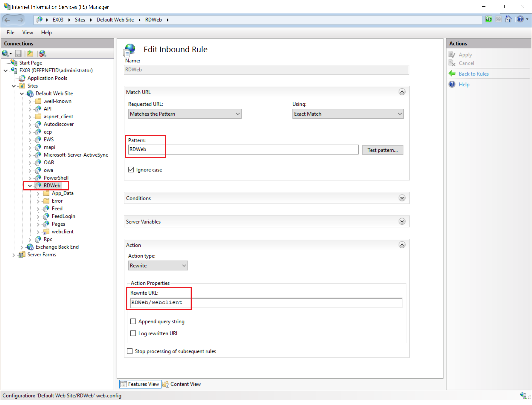The height and width of the screenshot is (405, 532).
Task: Click into the Rewrite URL text field
Action: click(x=266, y=302)
